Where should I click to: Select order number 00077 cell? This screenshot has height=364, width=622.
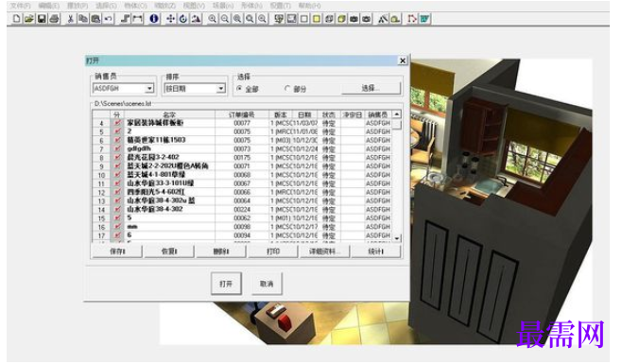242,123
